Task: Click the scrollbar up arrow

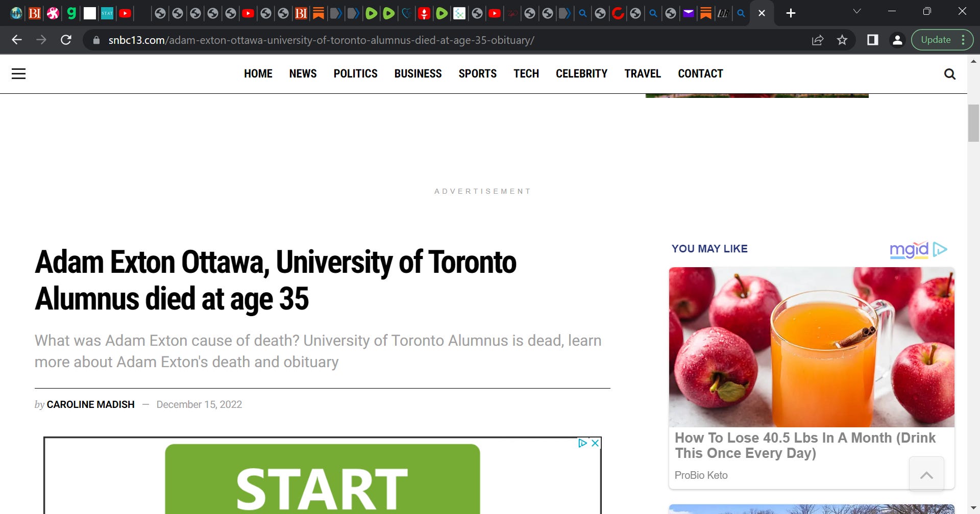Action: (973, 61)
